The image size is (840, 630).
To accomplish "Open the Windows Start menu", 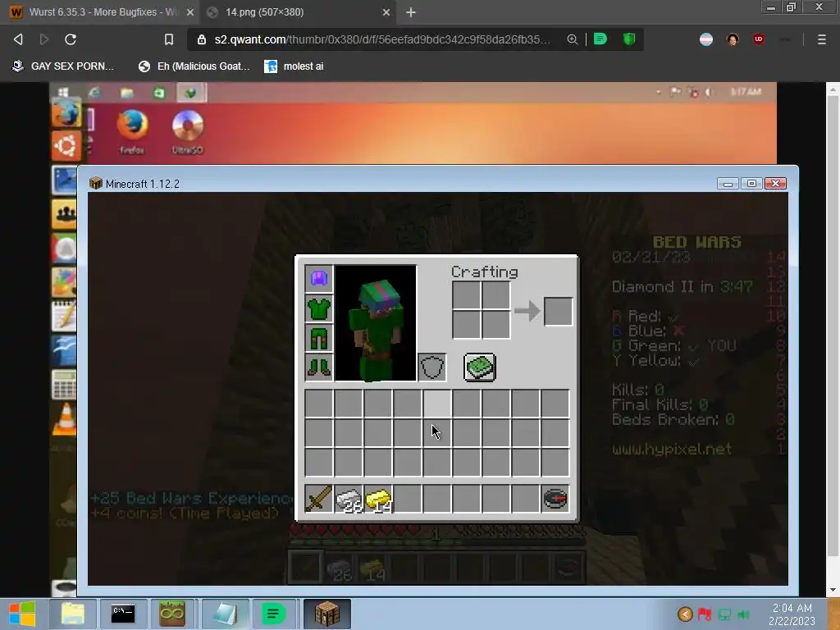I will coord(22,614).
